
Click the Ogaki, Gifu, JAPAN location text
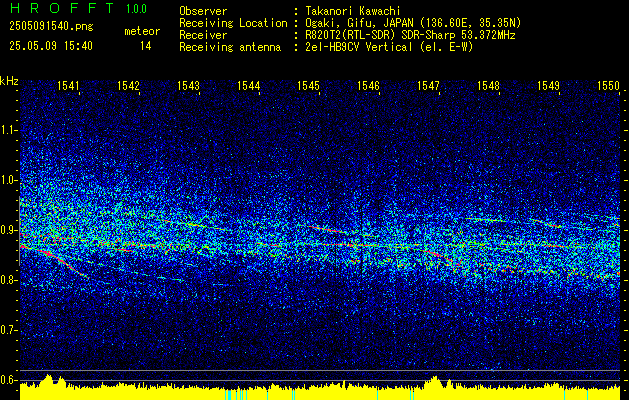(412, 23)
